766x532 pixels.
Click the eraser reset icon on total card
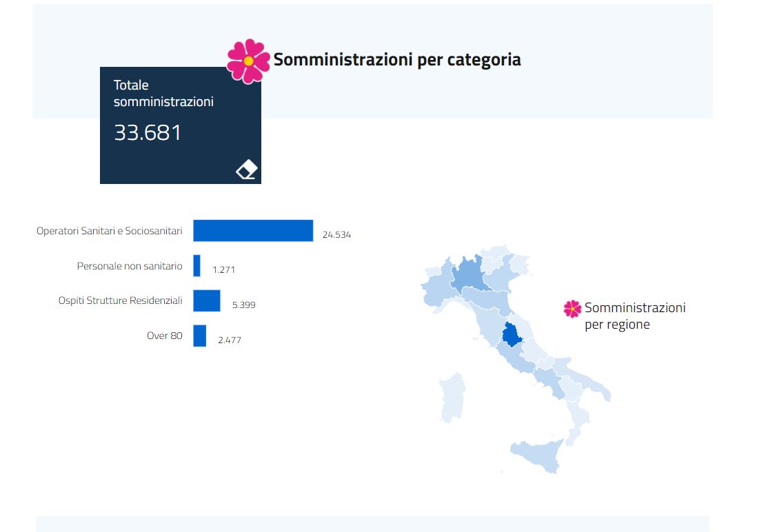pos(246,170)
